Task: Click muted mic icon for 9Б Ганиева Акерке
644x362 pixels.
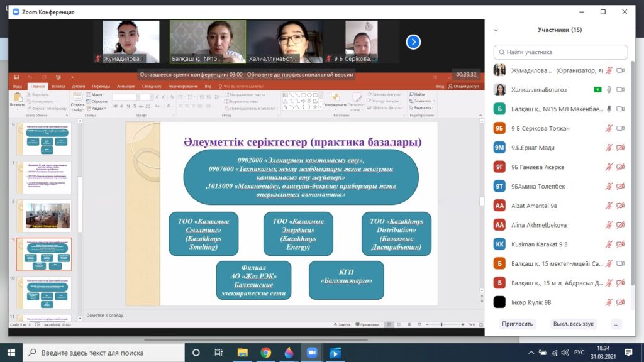Action: [609, 167]
